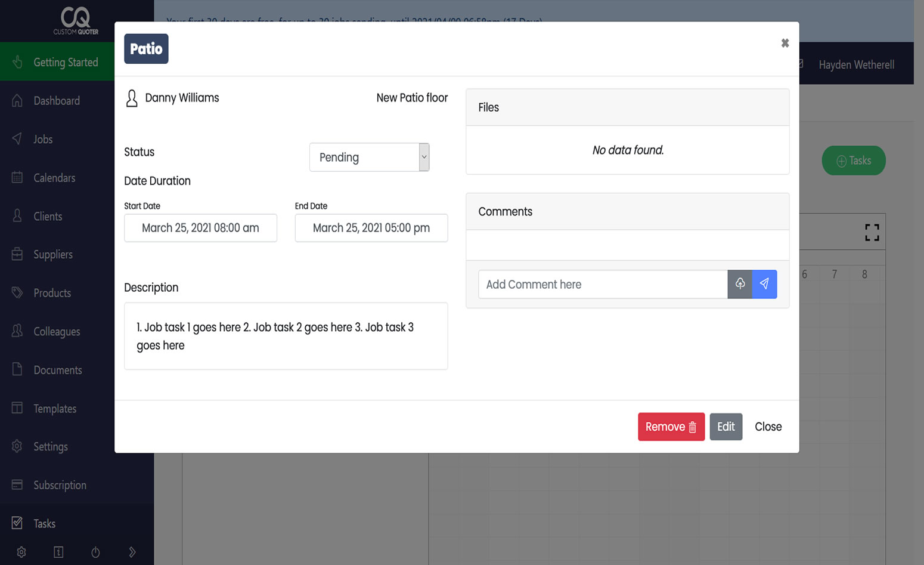Image resolution: width=924 pixels, height=565 pixels.
Task: Click the gear icon at sidebar bottom
Action: [21, 552]
